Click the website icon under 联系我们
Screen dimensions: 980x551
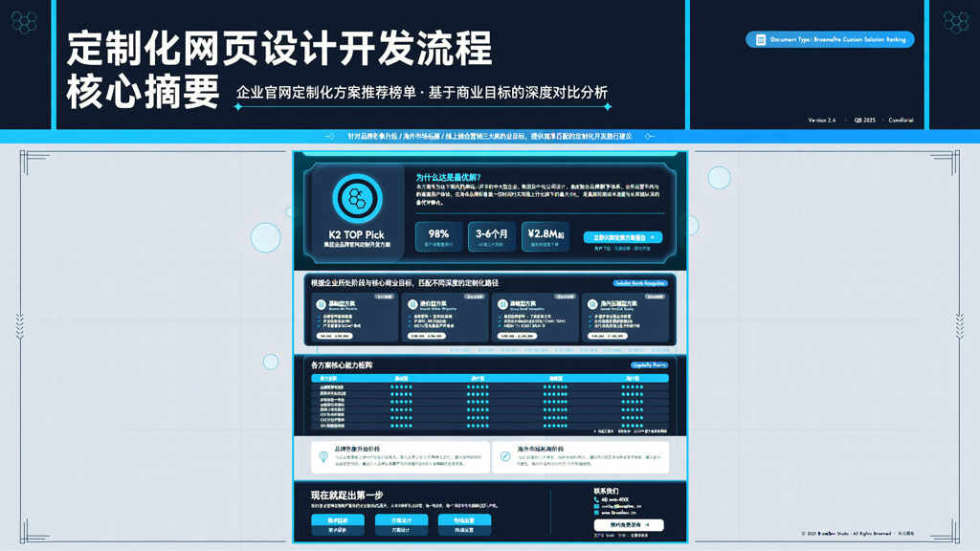(x=596, y=513)
